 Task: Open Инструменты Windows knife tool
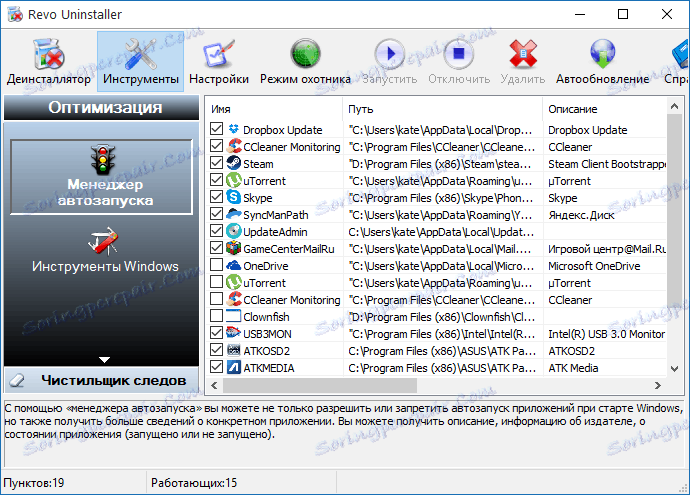(x=105, y=249)
